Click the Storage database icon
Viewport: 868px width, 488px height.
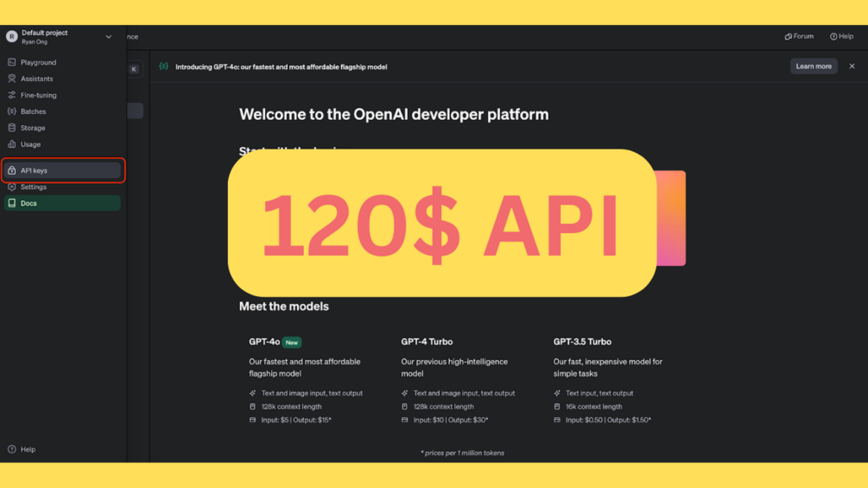tap(11, 128)
